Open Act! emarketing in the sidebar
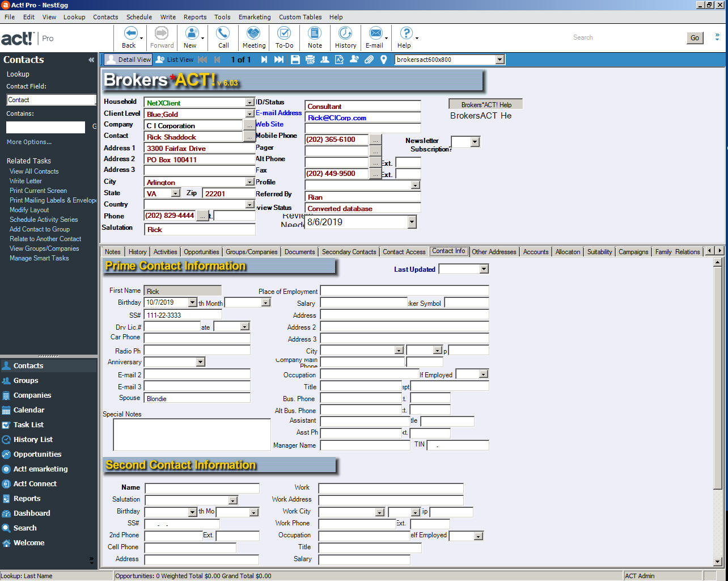Viewport: 728px width, 581px height. tap(40, 469)
